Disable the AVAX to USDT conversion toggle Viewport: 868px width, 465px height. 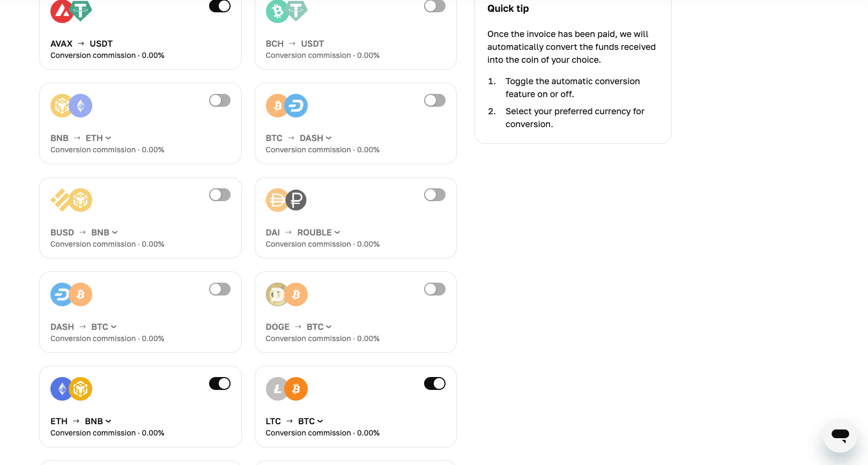coord(220,6)
